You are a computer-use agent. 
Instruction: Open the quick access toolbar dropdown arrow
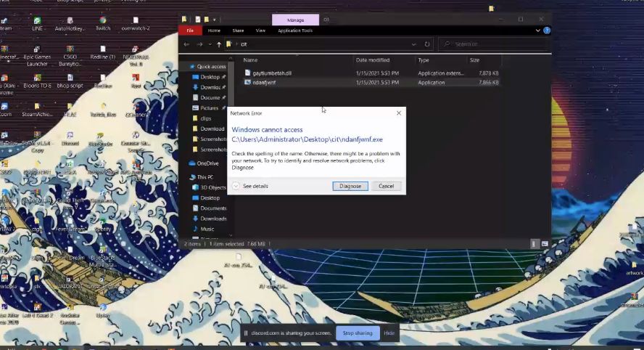coord(214,20)
